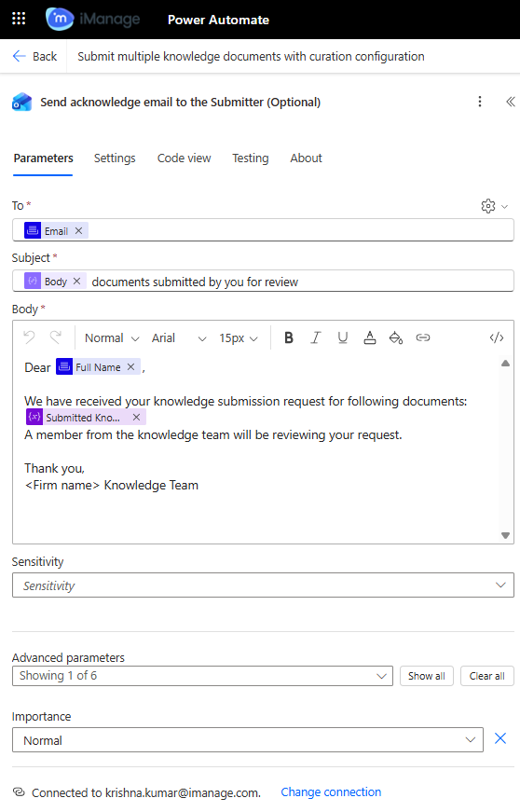The width and height of the screenshot is (520, 812).
Task: Open the app launcher waffle menu
Action: [19, 20]
